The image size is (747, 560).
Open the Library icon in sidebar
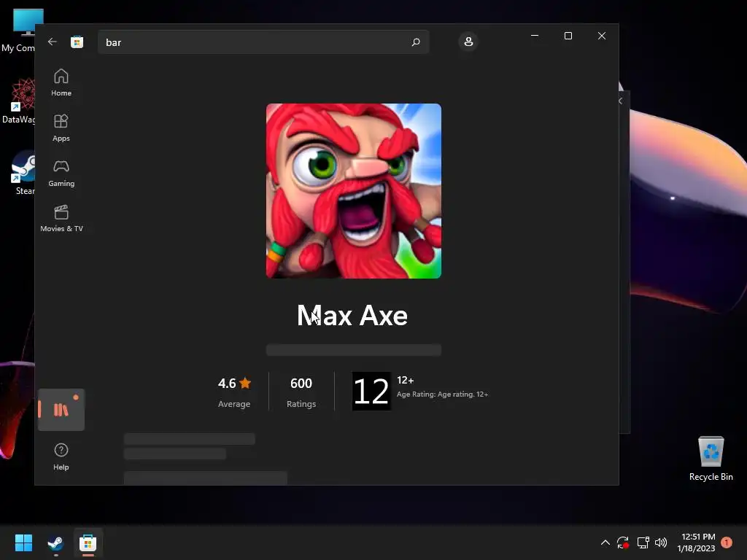61,410
